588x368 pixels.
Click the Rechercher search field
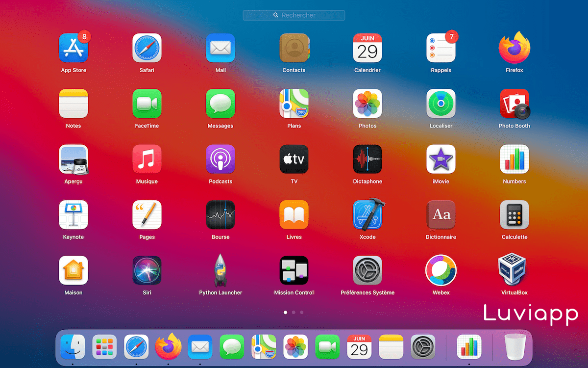pos(294,15)
